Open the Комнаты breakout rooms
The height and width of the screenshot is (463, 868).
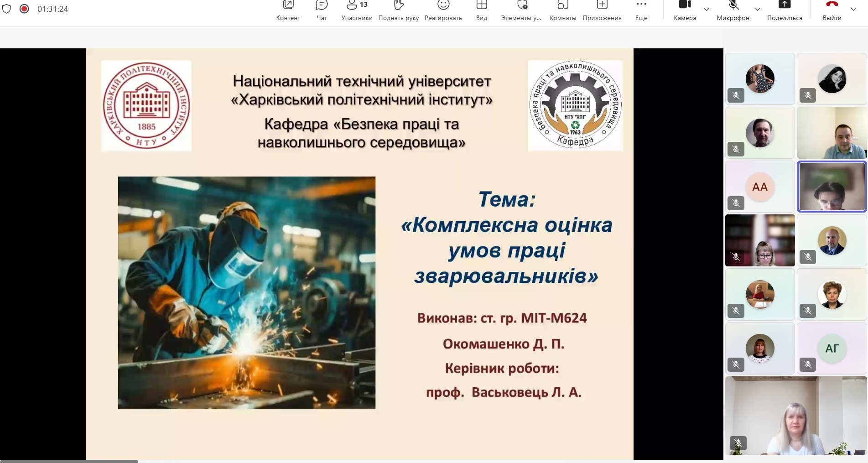[563, 11]
